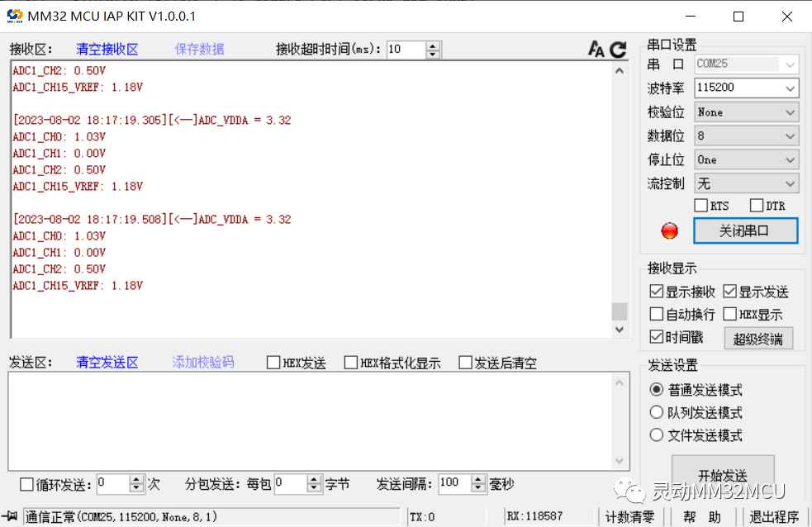Image resolution: width=812 pixels, height=527 pixels.
Task: Click the 每包 bytes stepper
Action: pos(314,484)
